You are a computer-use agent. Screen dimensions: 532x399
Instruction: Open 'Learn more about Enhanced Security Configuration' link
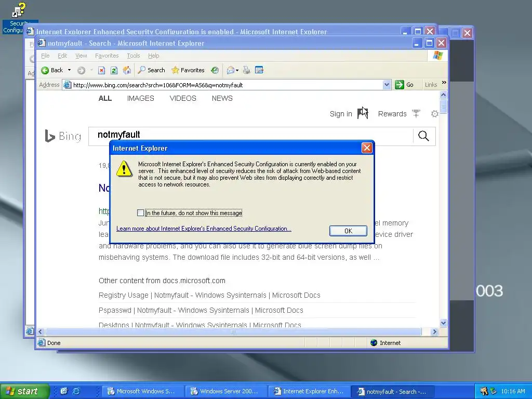tap(204, 229)
